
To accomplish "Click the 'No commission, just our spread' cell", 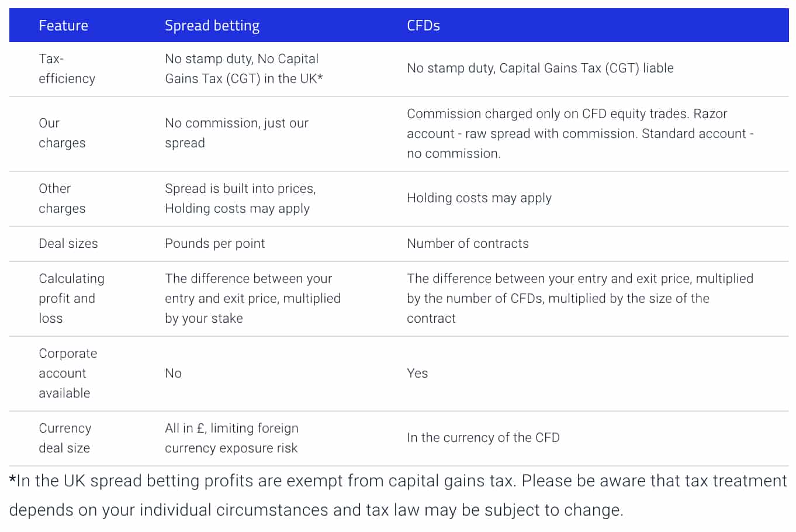I will tap(236, 133).
